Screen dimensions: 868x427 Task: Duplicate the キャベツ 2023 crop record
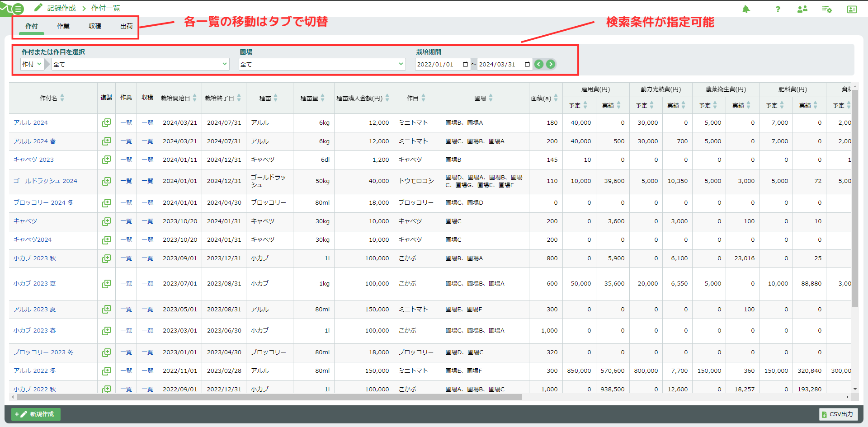106,160
